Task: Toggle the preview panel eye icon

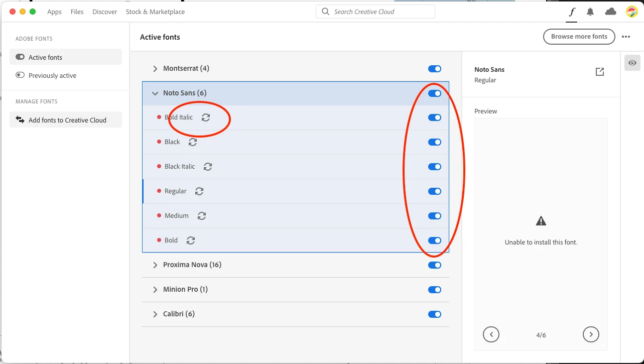Action: pos(632,63)
